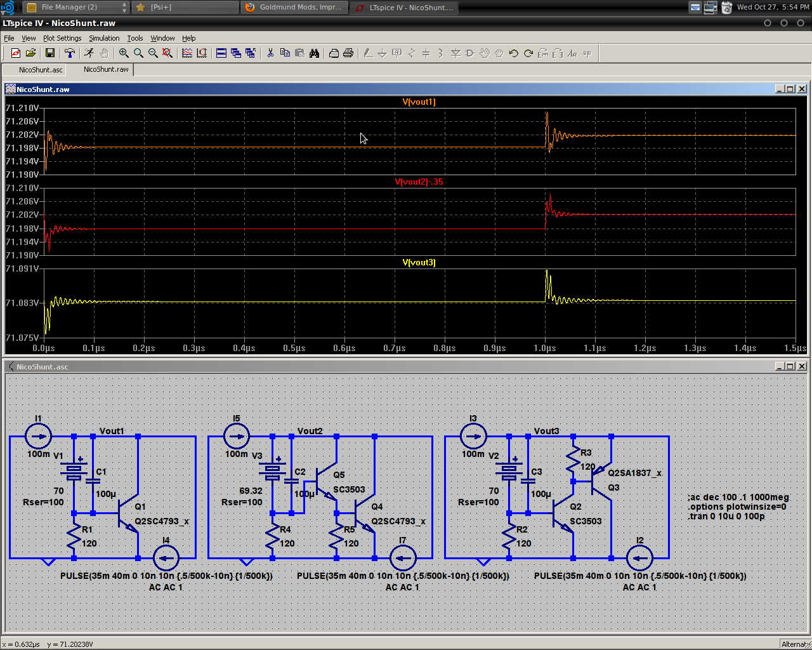Click the Place Diode icon
Screen dimensions: 812x650
(455, 53)
